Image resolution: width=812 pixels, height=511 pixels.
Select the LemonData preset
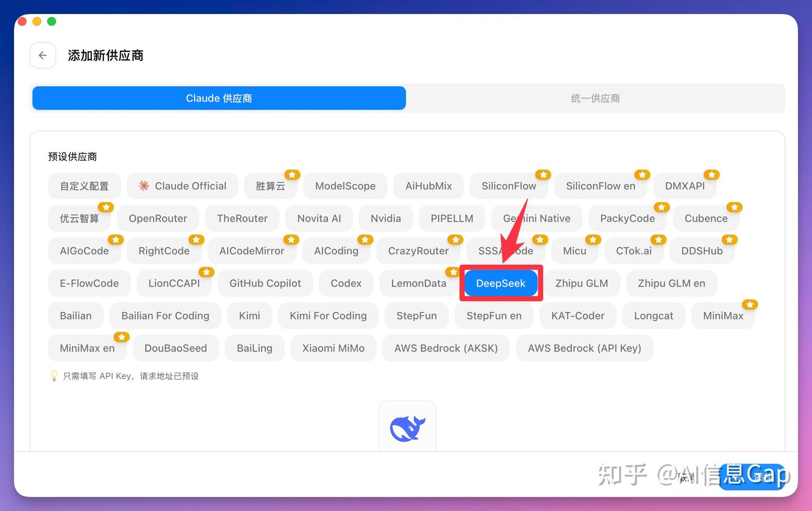point(418,283)
